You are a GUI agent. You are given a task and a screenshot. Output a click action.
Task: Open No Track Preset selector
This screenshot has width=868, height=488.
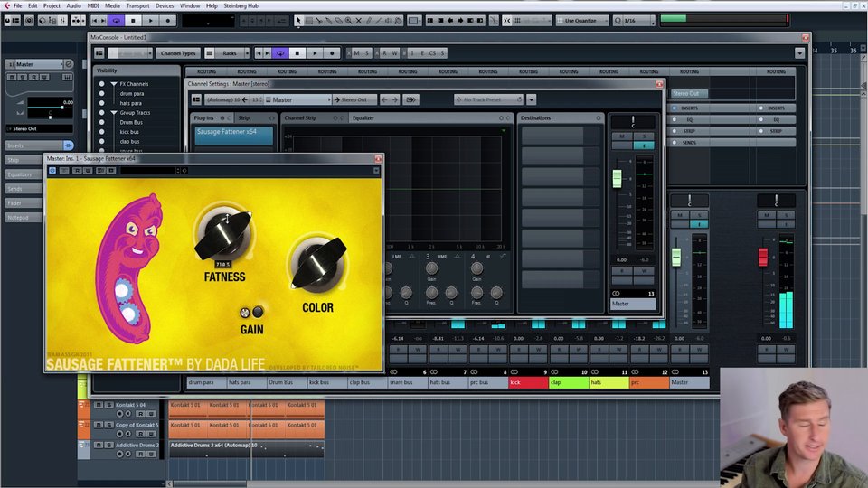pos(488,99)
